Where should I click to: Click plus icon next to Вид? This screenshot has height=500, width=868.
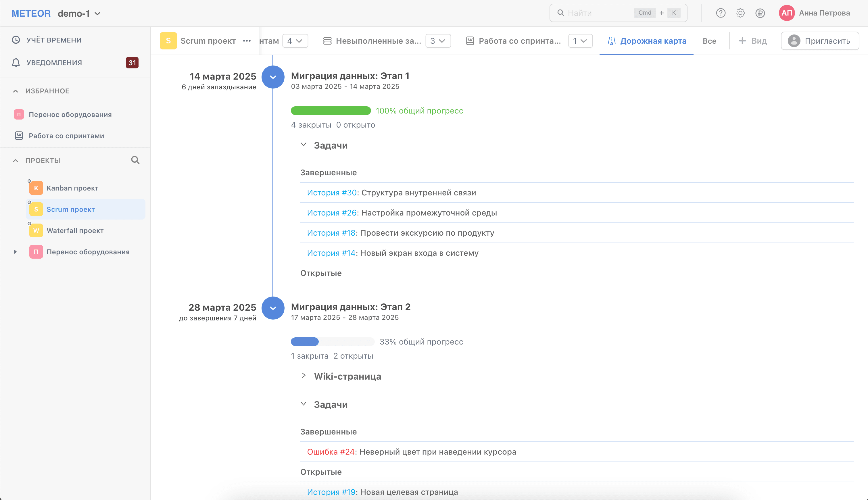pos(742,41)
